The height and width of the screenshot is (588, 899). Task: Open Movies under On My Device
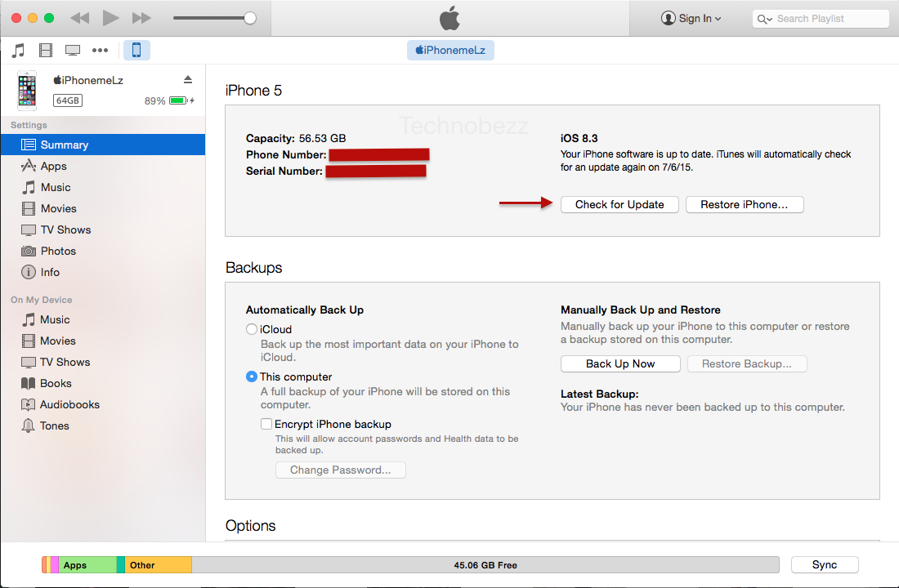(103, 341)
